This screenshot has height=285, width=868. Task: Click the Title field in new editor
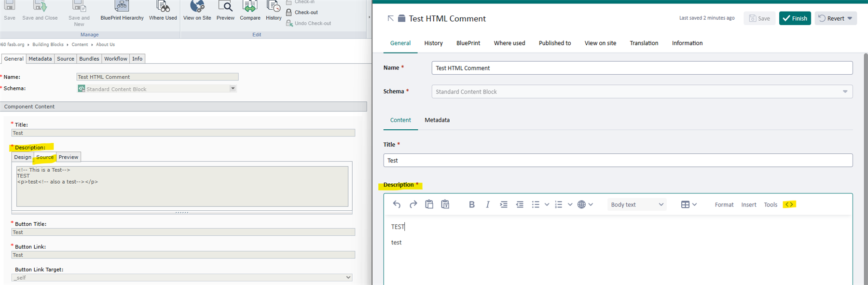(618, 160)
